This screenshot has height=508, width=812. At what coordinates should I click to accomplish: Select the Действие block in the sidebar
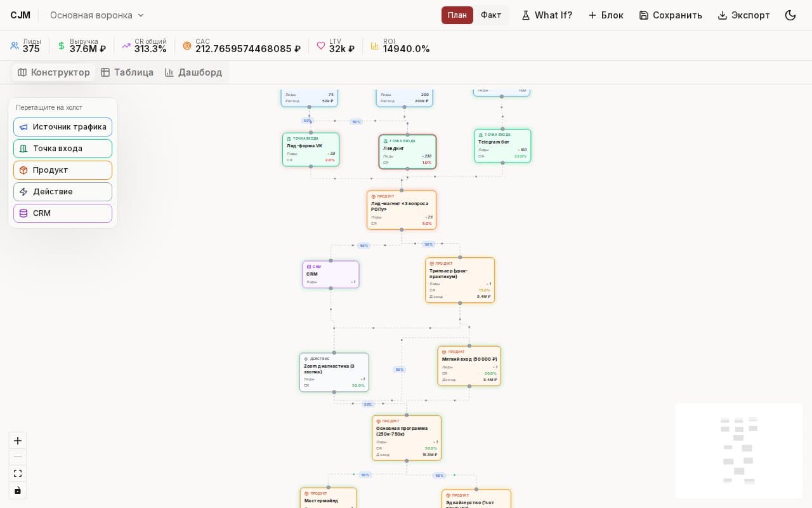(63, 192)
